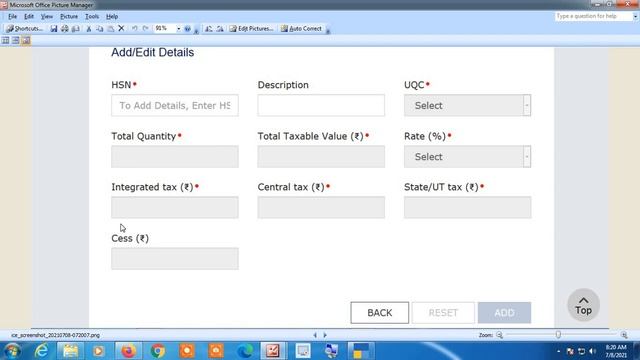Click the Rotate Right icon
The width and height of the screenshot is (640, 360).
(220, 29)
